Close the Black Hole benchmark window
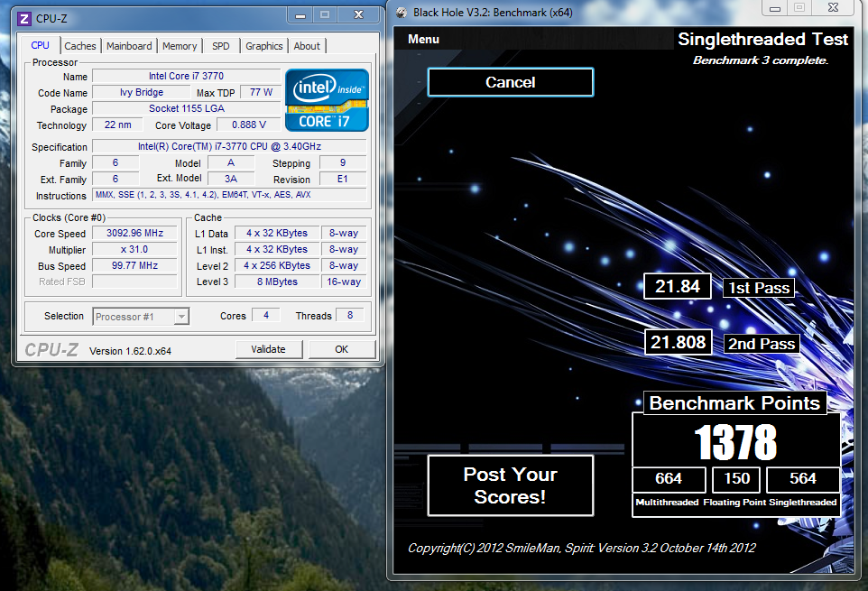The image size is (868, 591). tap(833, 8)
